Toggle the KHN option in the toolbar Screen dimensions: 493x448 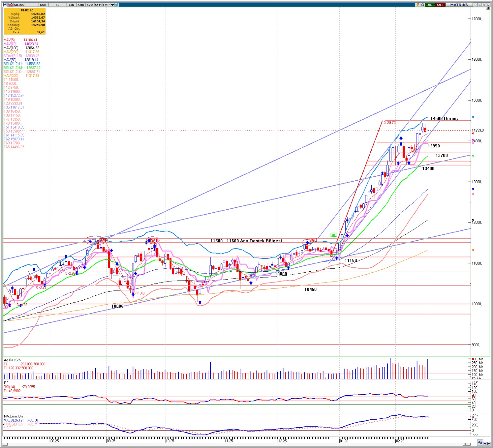click(x=81, y=5)
